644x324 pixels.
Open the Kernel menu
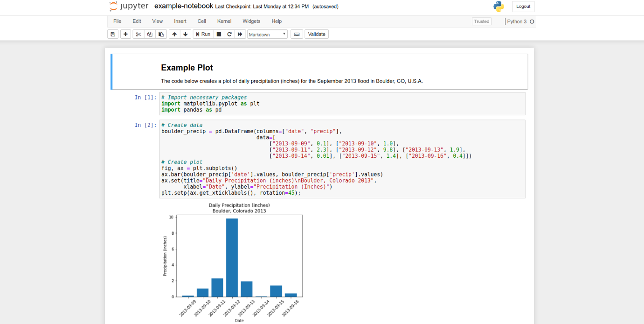pos(224,21)
